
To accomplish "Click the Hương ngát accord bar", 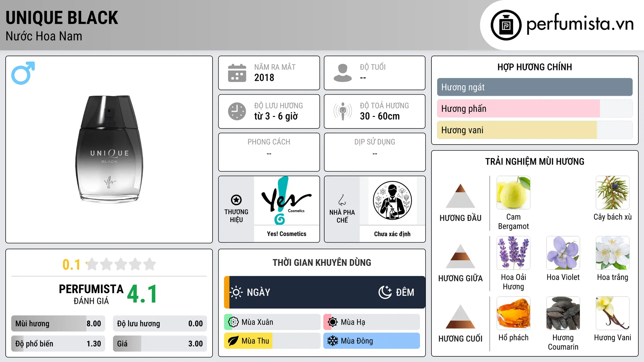I will click(x=535, y=87).
